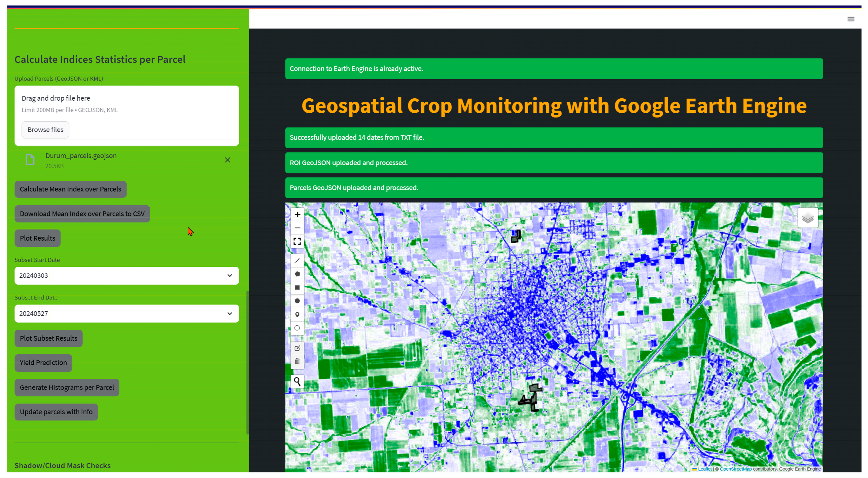
Task: Click the Browse files button
Action: pyautogui.click(x=46, y=130)
